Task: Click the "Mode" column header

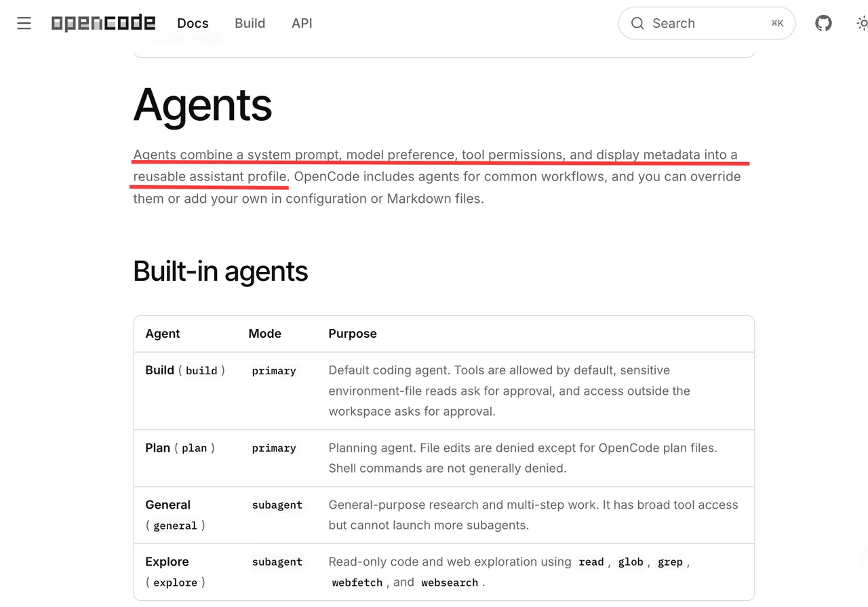Action: pyautogui.click(x=264, y=334)
